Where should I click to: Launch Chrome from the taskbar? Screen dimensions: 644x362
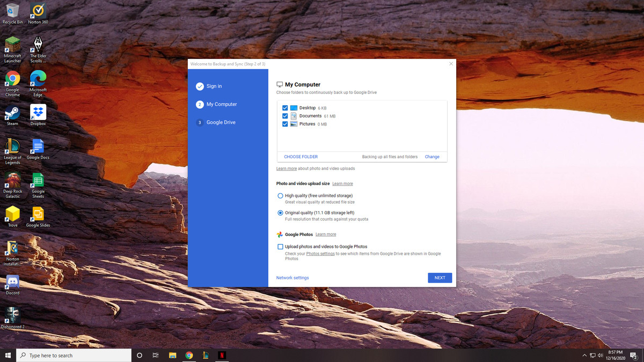click(x=189, y=355)
